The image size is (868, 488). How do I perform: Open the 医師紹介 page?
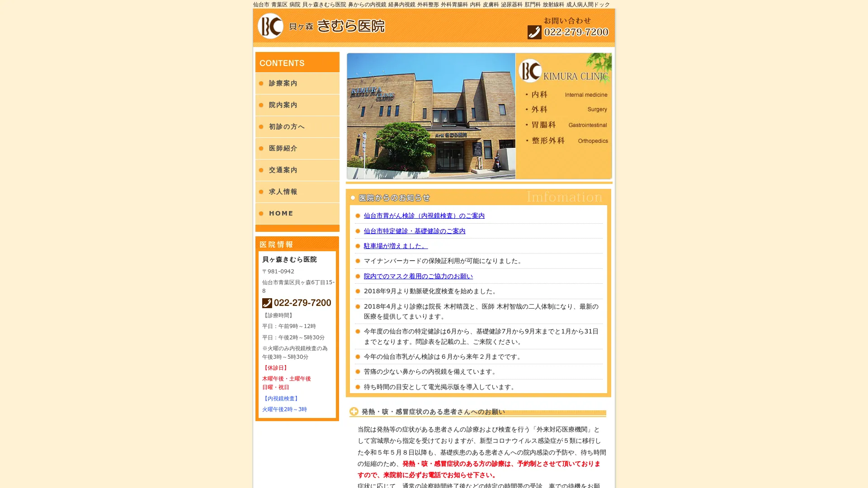coord(297,148)
